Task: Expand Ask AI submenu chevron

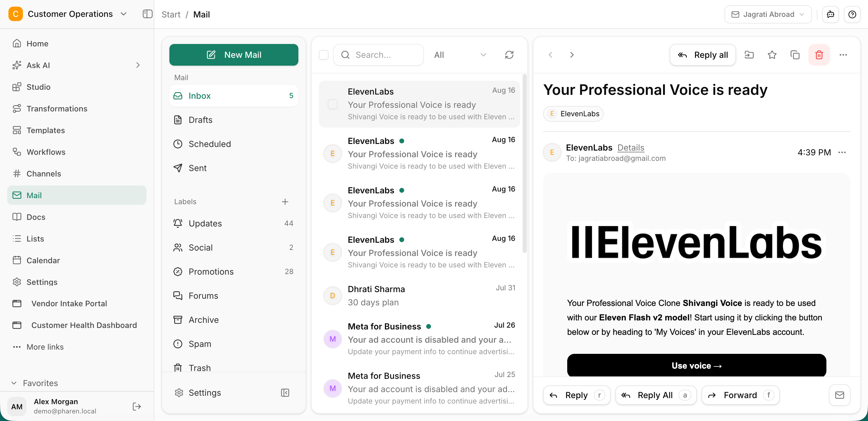Action: (x=138, y=65)
